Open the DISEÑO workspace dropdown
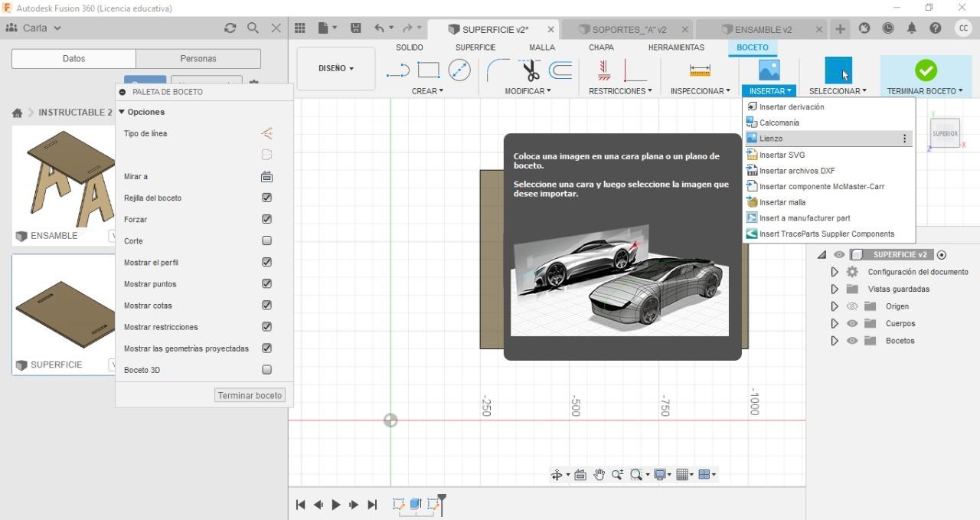The height and width of the screenshot is (520, 980). pyautogui.click(x=335, y=68)
